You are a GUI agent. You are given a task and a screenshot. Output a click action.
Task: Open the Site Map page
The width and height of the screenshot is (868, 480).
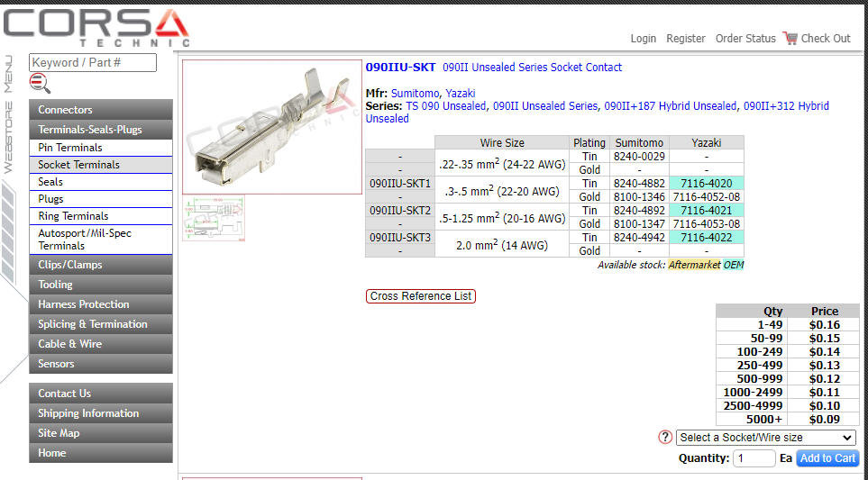click(x=101, y=433)
